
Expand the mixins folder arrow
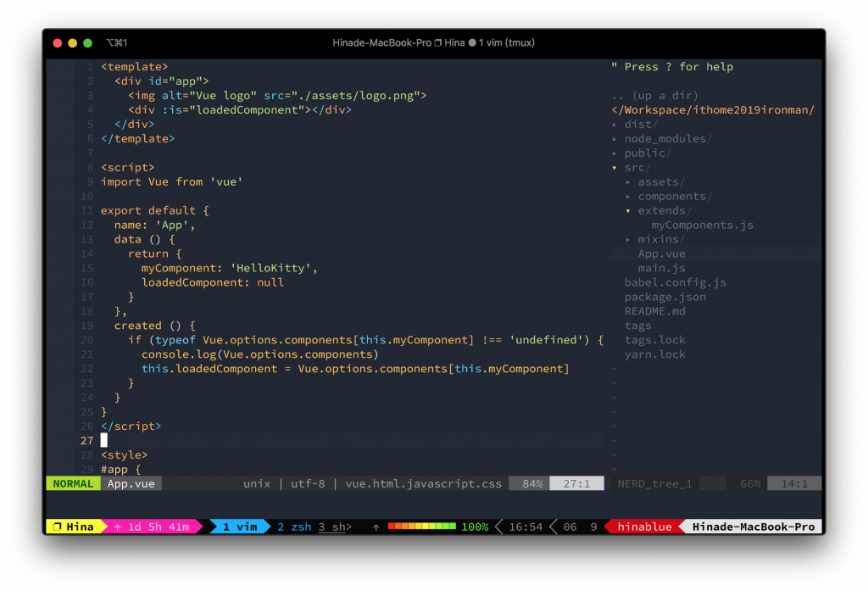(x=628, y=240)
